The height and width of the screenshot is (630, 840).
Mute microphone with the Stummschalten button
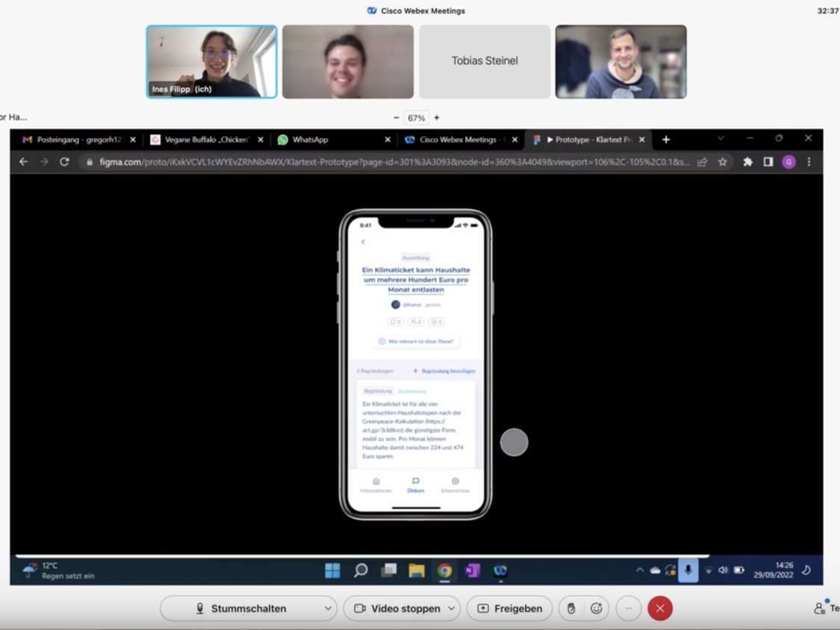pos(241,608)
